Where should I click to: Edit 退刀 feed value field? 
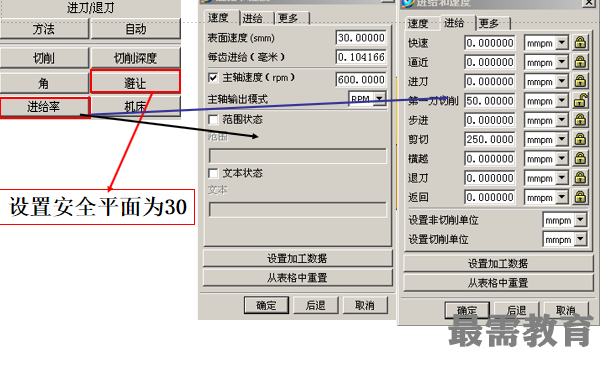click(490, 178)
